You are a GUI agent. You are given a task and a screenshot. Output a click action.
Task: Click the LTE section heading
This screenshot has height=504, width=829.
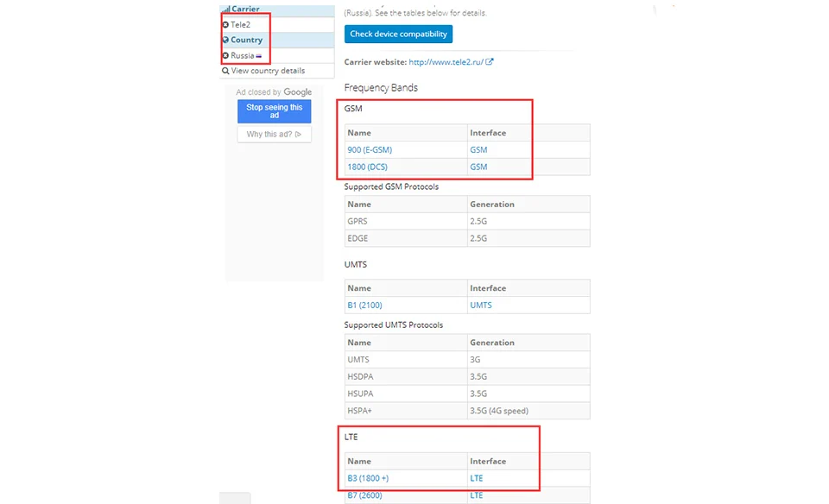point(351,437)
